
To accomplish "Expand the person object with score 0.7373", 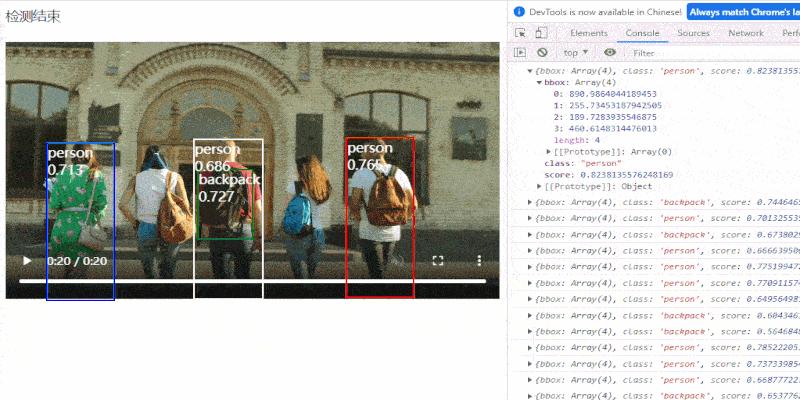I will tap(530, 364).
